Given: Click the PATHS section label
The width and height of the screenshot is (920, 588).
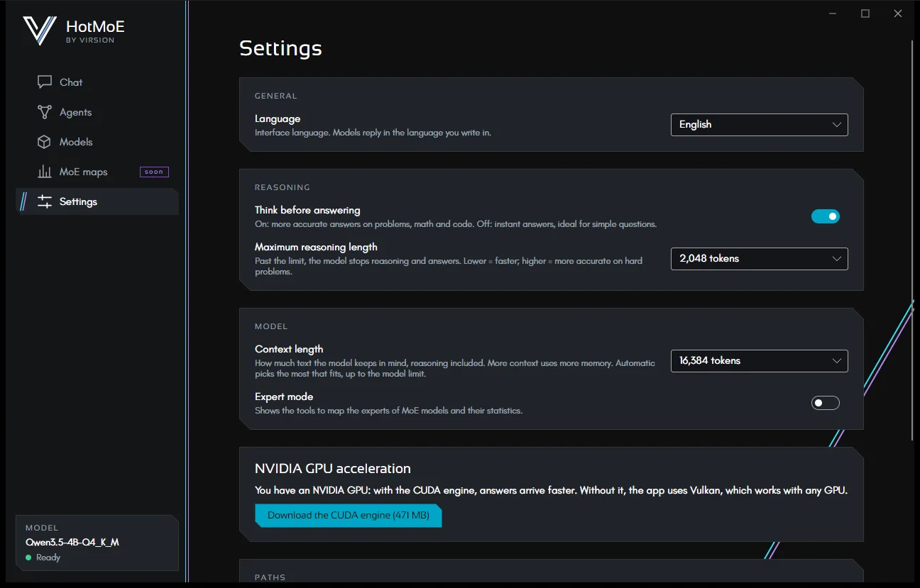Looking at the screenshot, I should [270, 577].
